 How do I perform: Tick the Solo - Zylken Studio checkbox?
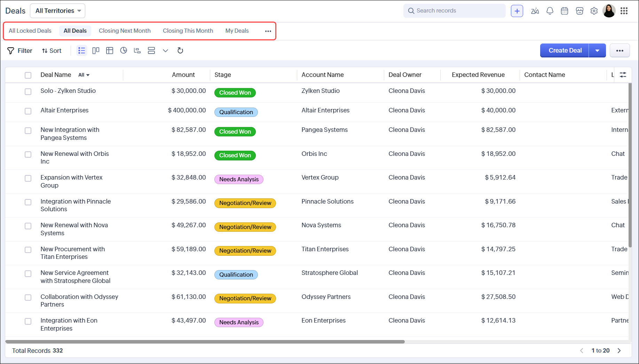click(28, 92)
